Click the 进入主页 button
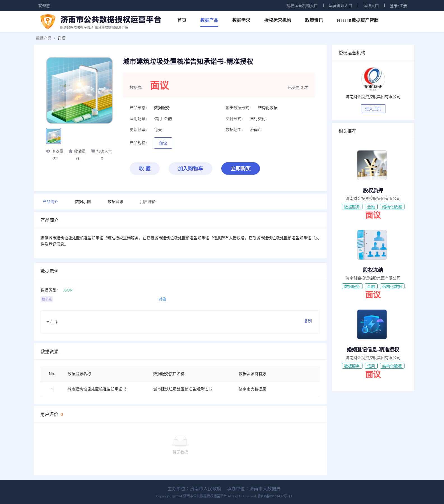 pyautogui.click(x=373, y=109)
